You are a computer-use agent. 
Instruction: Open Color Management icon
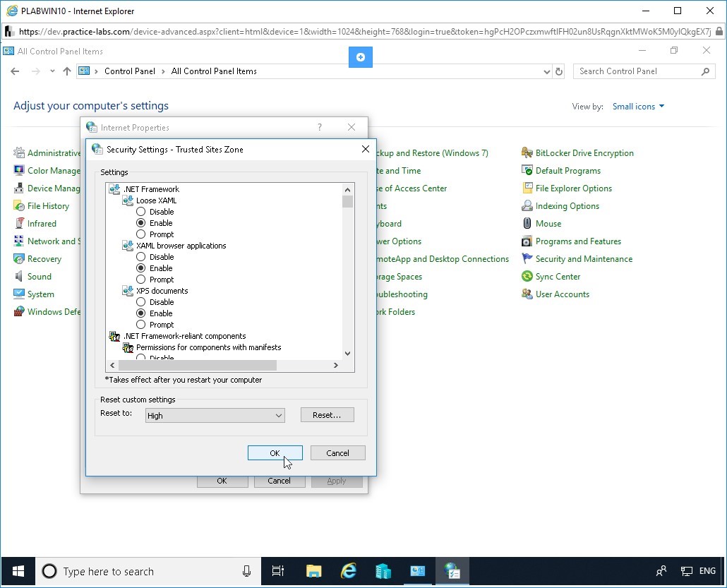click(19, 170)
